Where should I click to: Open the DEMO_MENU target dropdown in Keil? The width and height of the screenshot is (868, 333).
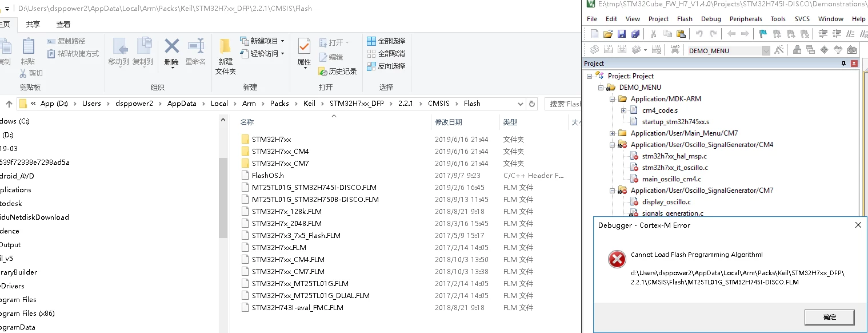pyautogui.click(x=766, y=50)
